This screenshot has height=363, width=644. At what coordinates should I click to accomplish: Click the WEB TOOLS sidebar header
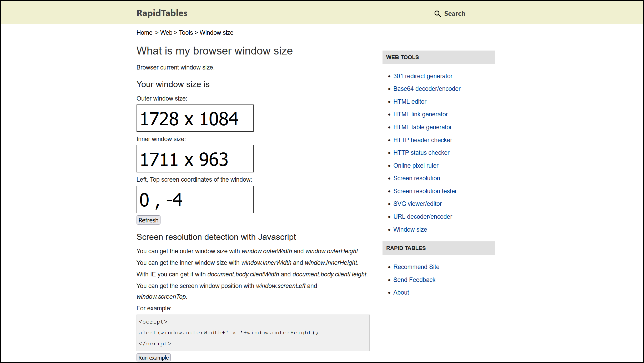pos(439,57)
